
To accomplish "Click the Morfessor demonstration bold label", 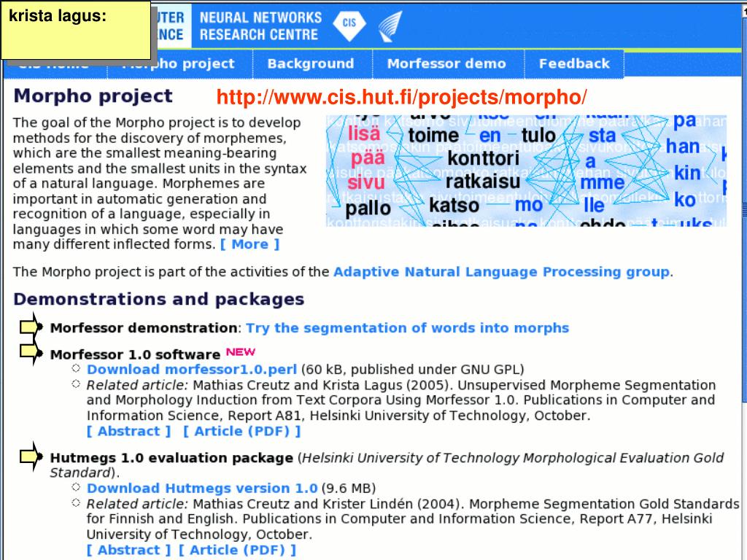I will tap(144, 328).
